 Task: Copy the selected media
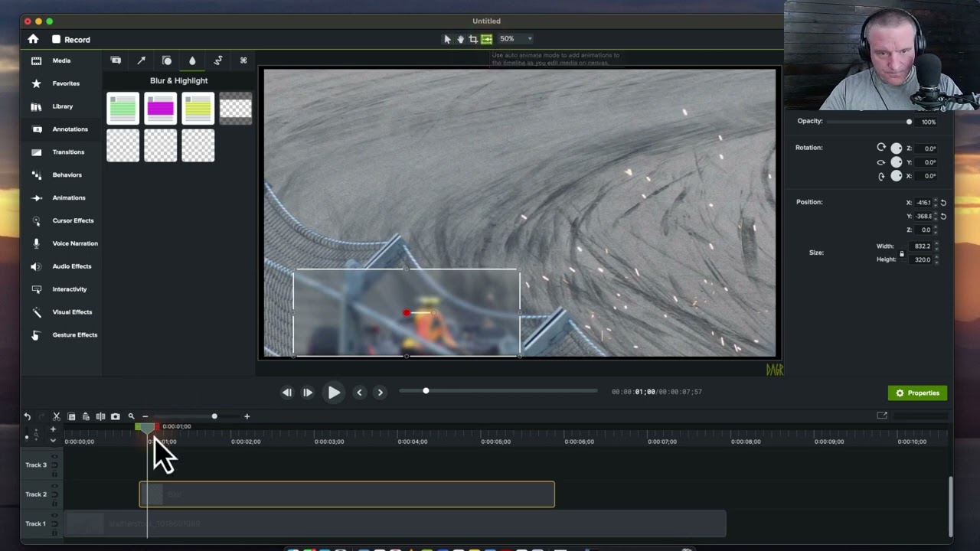coord(71,416)
